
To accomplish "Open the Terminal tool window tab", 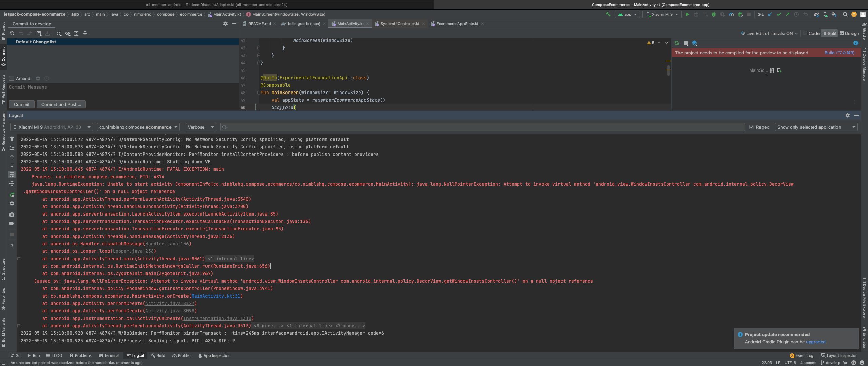I will (x=109, y=355).
